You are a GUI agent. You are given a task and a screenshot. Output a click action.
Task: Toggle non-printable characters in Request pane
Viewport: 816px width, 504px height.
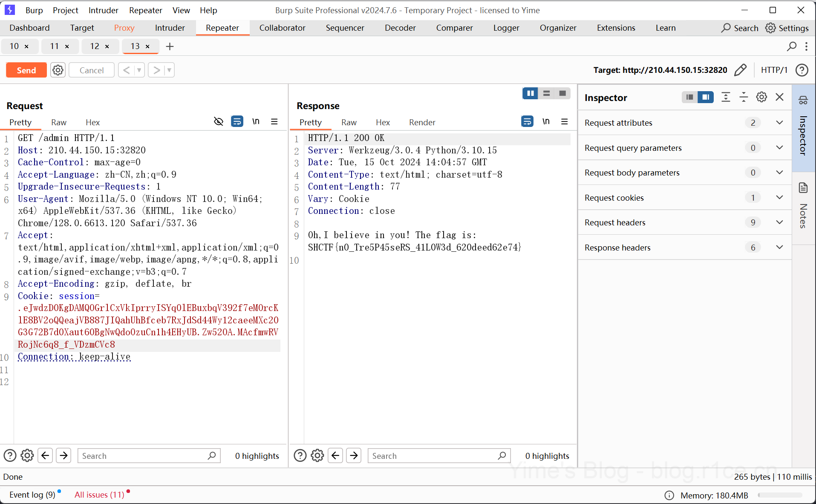256,122
